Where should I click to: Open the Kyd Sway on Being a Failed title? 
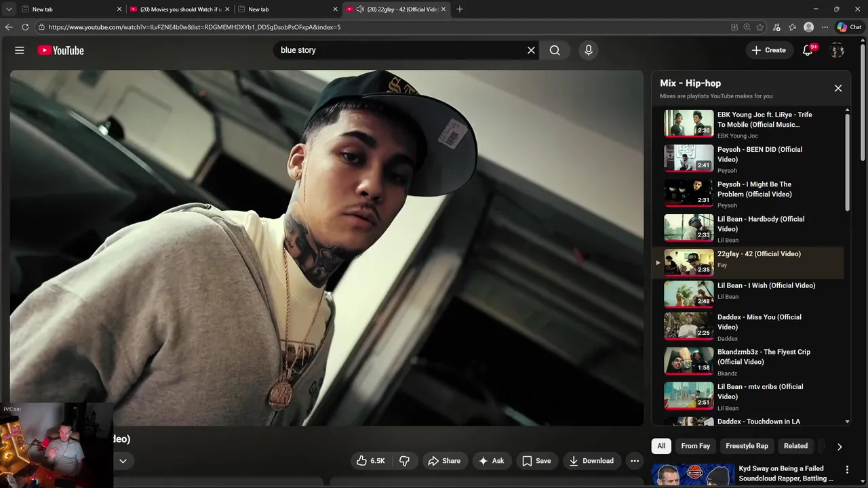click(786, 473)
